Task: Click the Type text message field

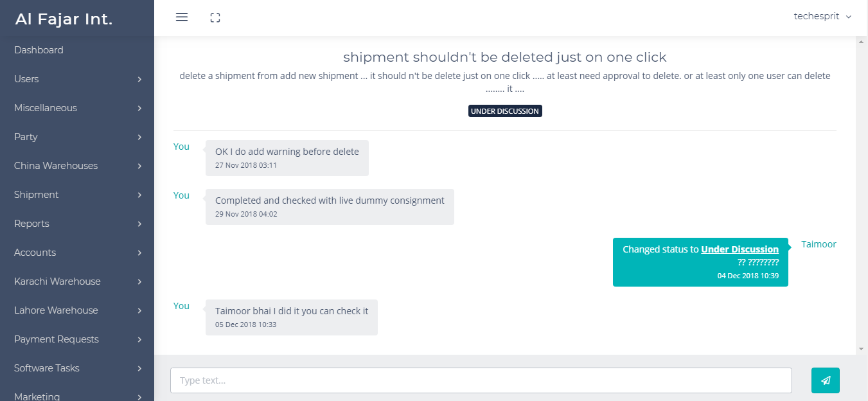Action: [481, 380]
